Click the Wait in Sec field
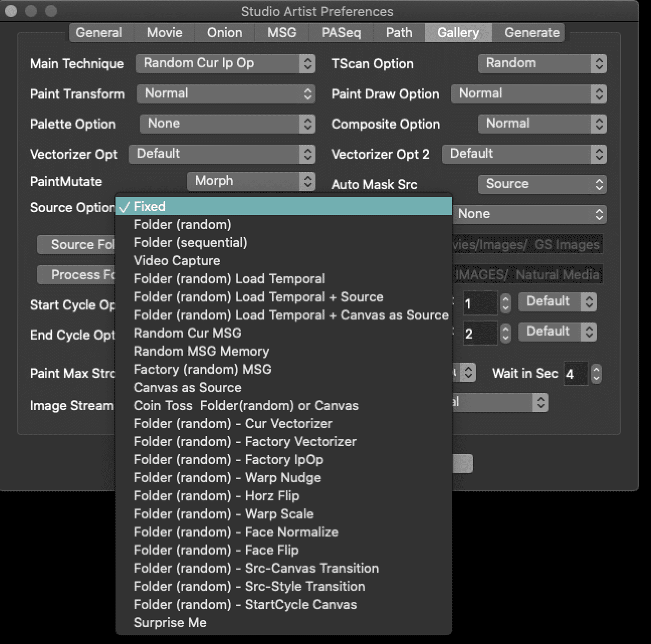The width and height of the screenshot is (651, 644). tap(576, 373)
